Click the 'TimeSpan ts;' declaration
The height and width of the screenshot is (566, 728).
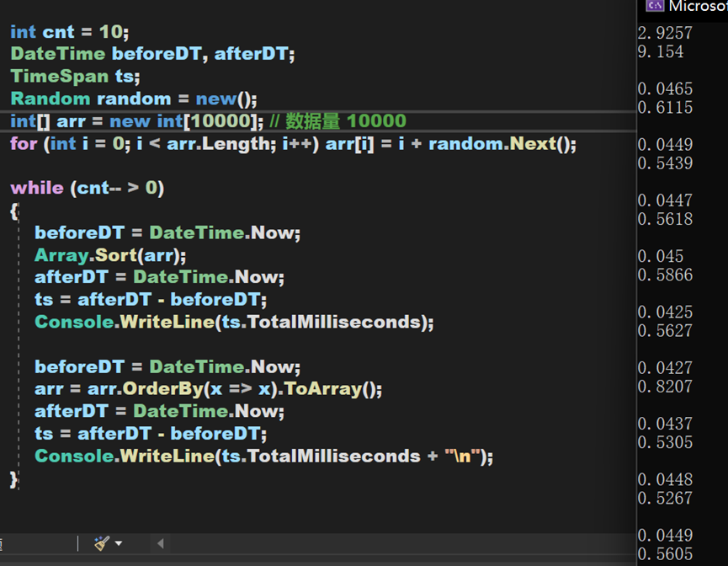(x=75, y=76)
